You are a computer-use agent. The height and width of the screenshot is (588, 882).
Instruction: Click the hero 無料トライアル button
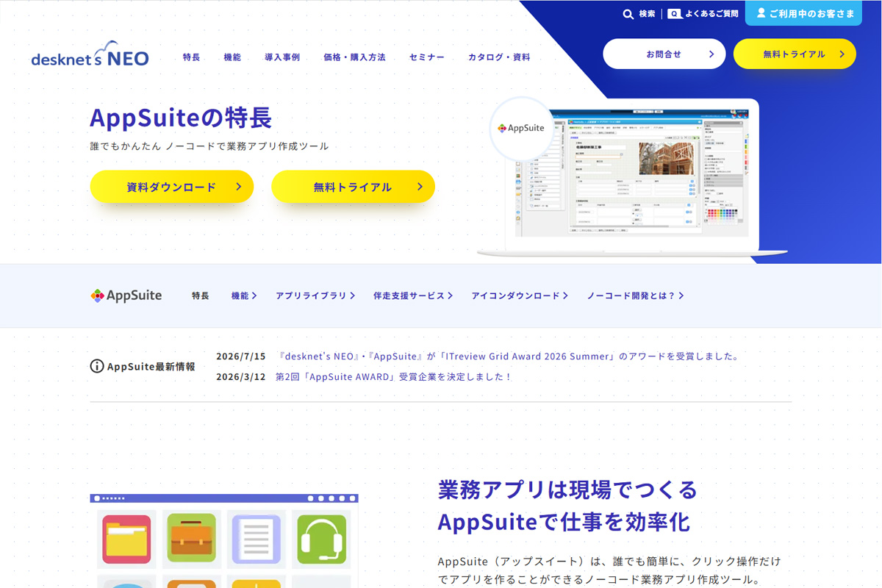pyautogui.click(x=353, y=187)
